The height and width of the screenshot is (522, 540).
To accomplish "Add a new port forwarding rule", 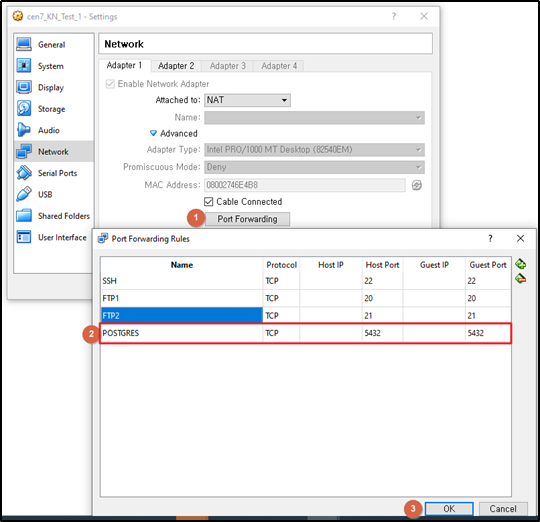I will point(520,264).
